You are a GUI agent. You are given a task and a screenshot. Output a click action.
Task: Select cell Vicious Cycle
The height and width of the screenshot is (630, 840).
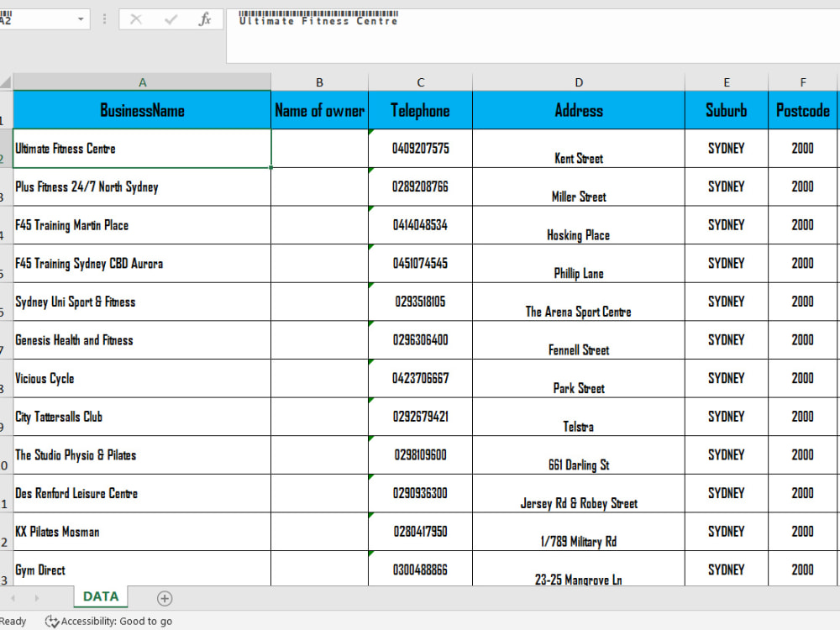pyautogui.click(x=142, y=378)
